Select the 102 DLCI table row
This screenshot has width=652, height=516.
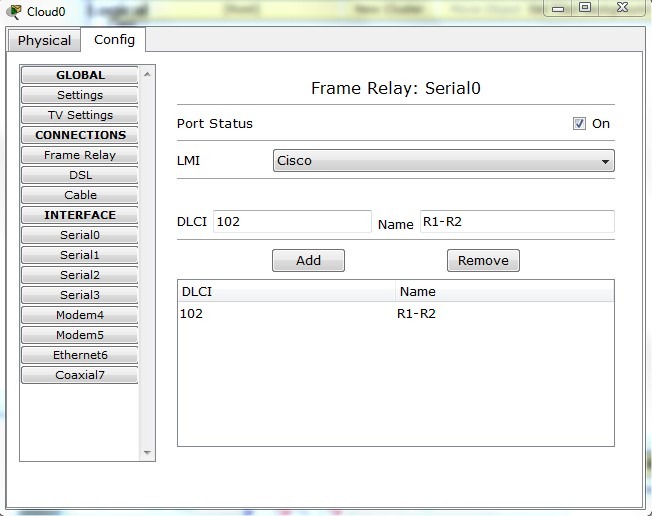pyautogui.click(x=396, y=313)
